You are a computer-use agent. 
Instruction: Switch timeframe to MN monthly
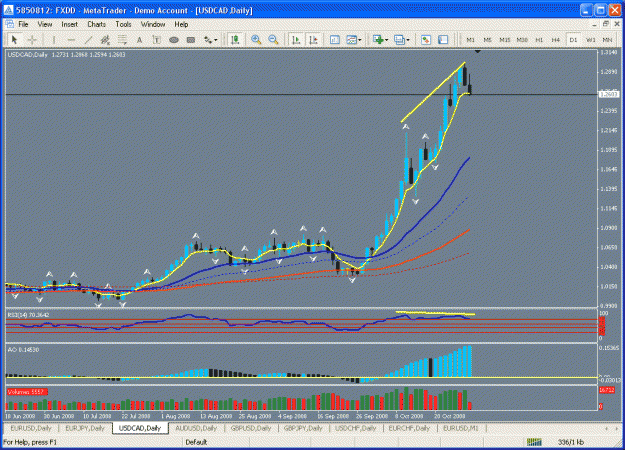[x=607, y=40]
